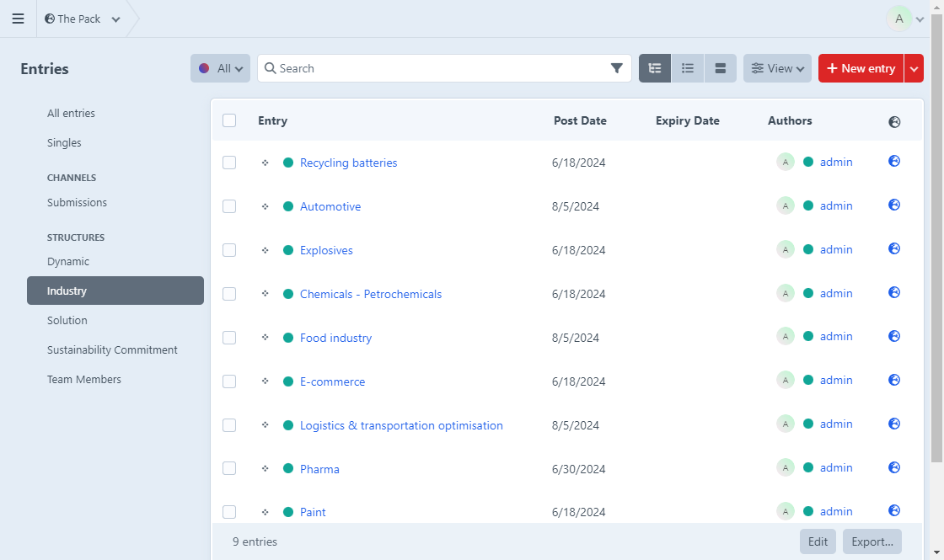Expand the All status dropdown
944x560 pixels.
[220, 68]
